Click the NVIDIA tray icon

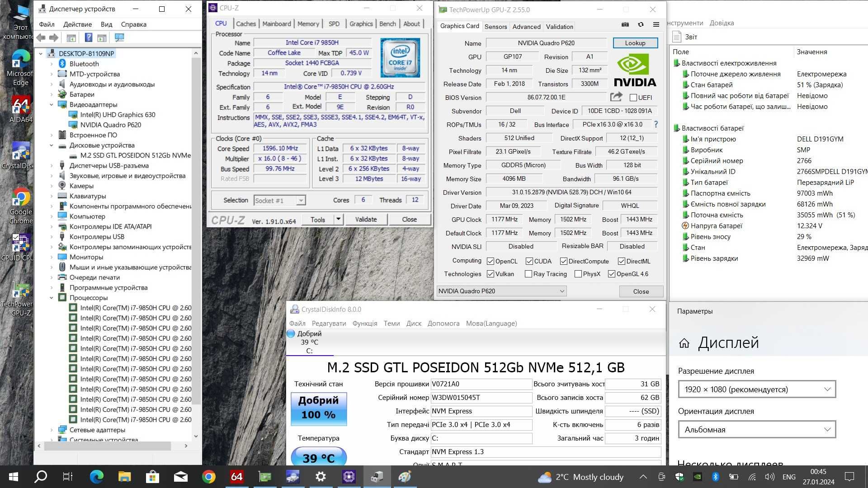(697, 477)
